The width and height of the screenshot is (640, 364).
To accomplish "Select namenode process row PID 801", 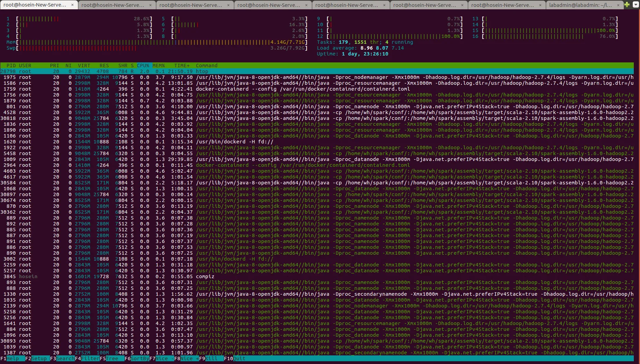I will [x=317, y=107].
